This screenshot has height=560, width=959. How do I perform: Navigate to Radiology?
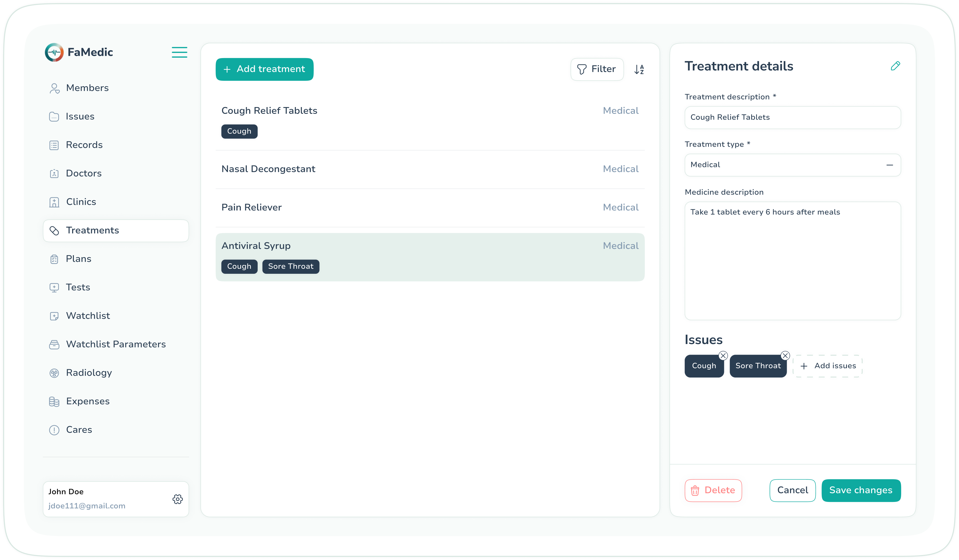(x=116, y=373)
